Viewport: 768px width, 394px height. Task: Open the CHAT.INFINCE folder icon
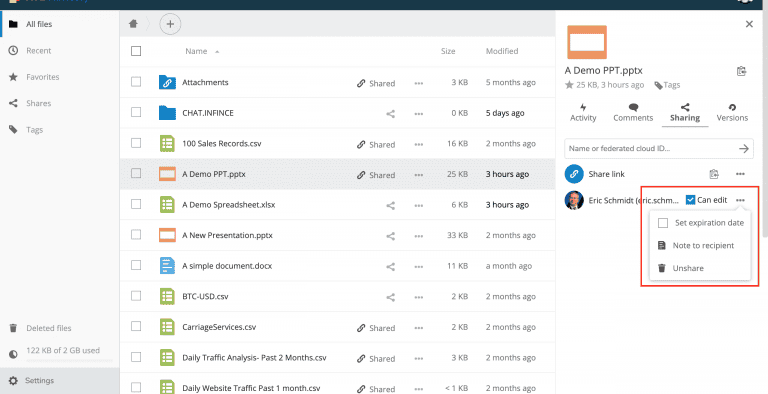[168, 113]
